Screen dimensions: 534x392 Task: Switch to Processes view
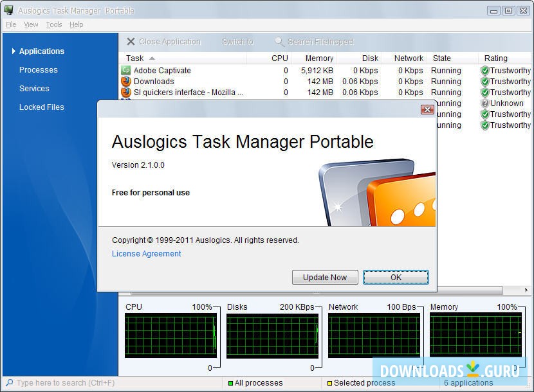39,70
